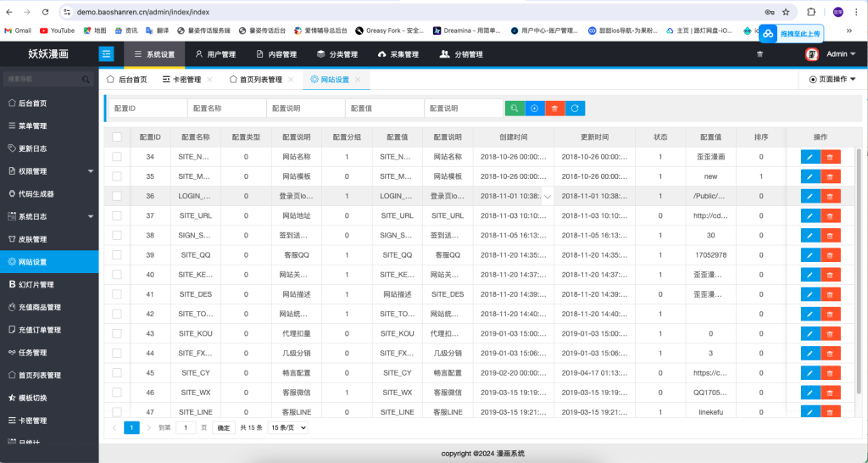This screenshot has width=868, height=463.
Task: Expand 权限管理 sidebar submenu
Action: tap(49, 171)
